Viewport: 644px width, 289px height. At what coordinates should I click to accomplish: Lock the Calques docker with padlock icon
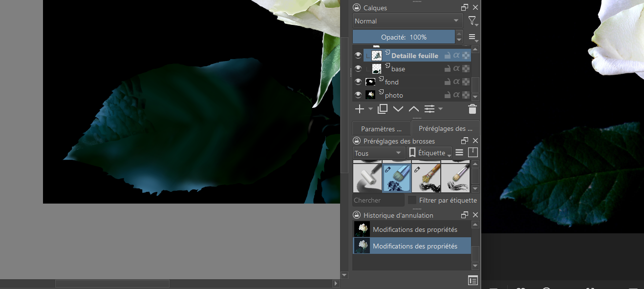(357, 8)
